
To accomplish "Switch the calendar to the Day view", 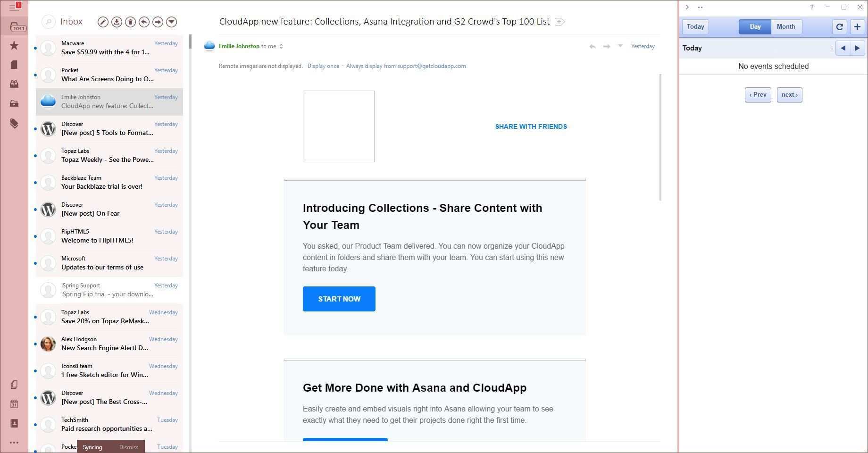I will point(755,26).
